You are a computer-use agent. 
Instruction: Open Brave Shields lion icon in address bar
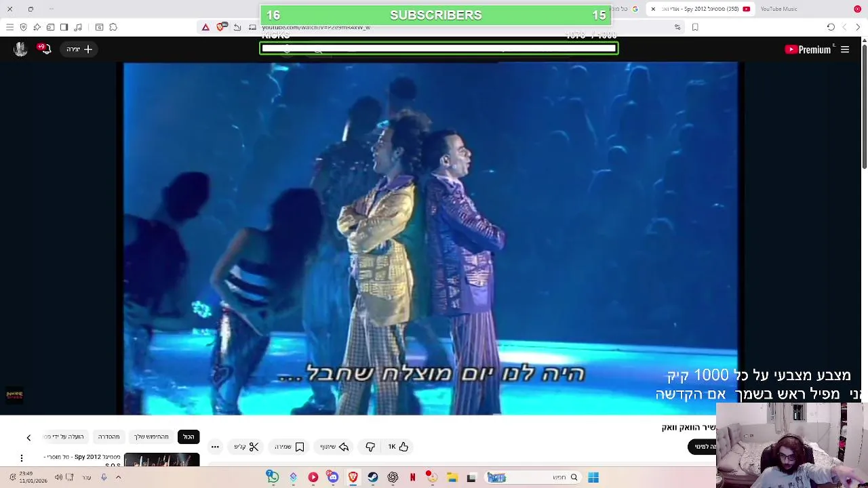[x=221, y=27]
